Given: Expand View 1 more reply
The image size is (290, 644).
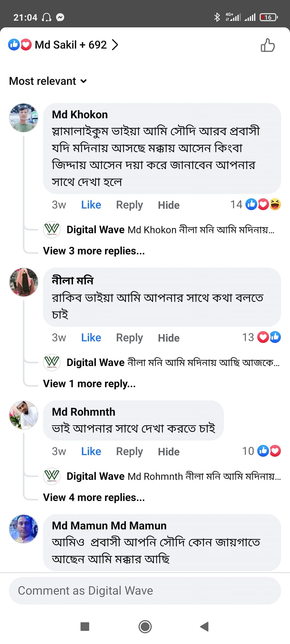Looking at the screenshot, I should coord(89,384).
